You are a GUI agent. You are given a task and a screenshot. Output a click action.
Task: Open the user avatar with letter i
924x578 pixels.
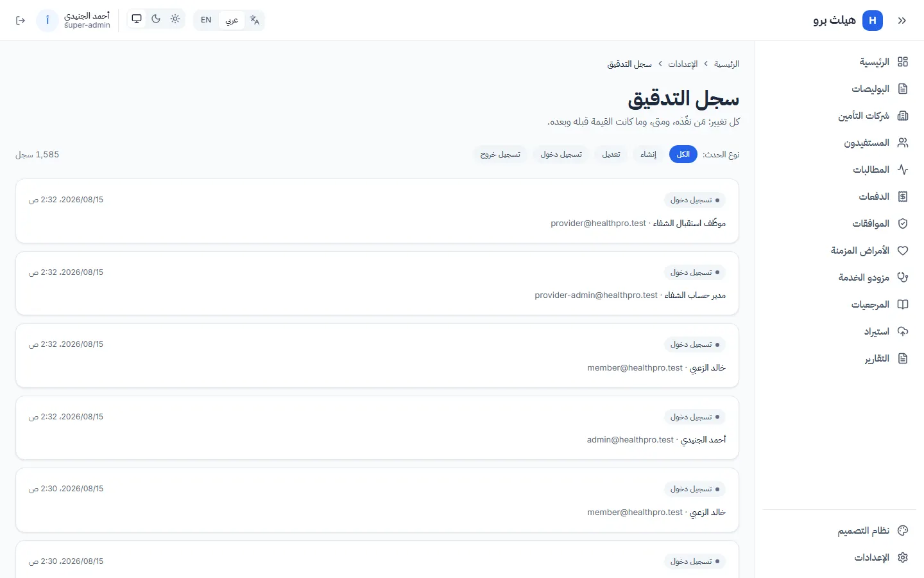tap(47, 21)
